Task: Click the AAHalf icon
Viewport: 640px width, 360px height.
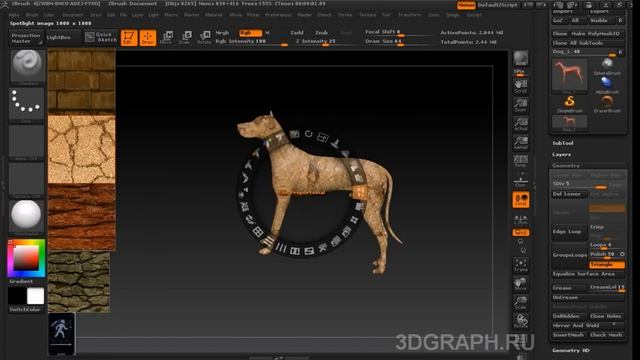Action: pyautogui.click(x=520, y=143)
